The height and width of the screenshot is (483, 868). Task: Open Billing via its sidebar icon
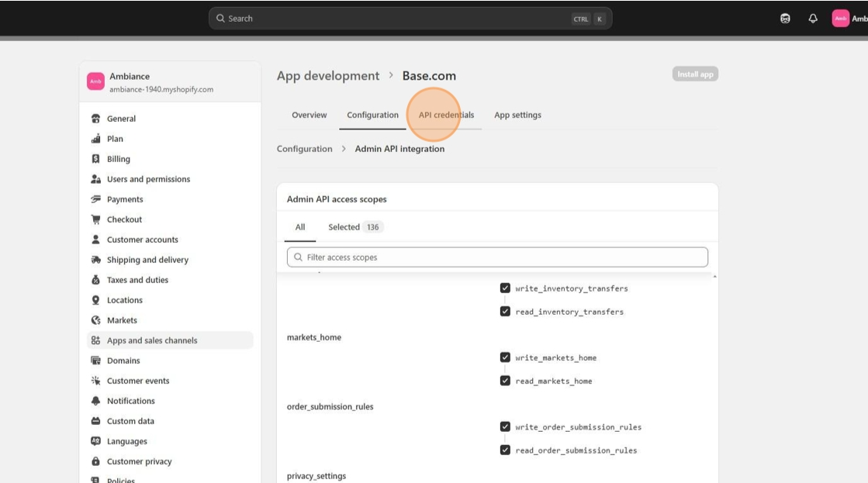click(x=96, y=159)
